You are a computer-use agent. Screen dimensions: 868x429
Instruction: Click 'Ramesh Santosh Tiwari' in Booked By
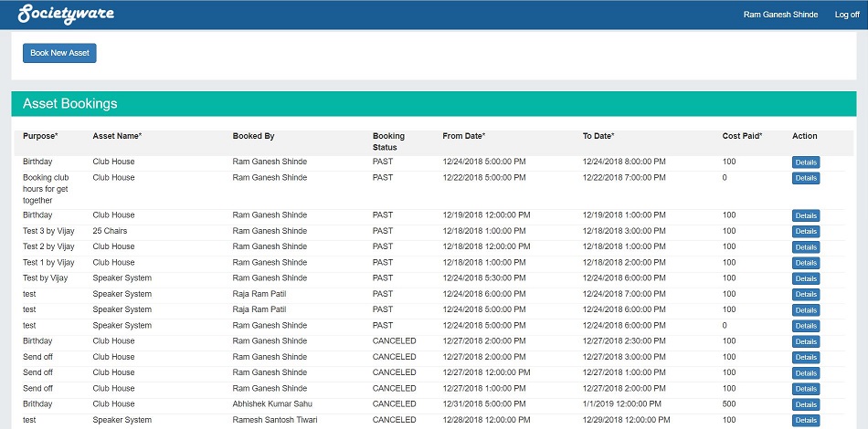pyautogui.click(x=275, y=420)
